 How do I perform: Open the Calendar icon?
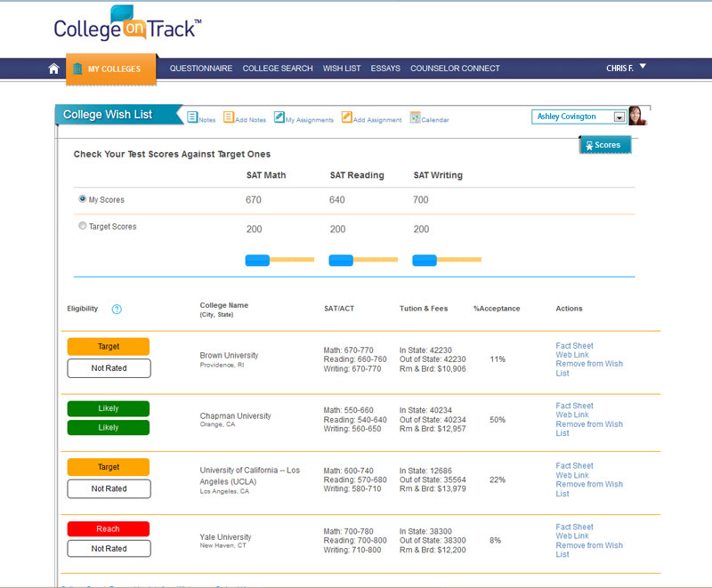click(x=415, y=117)
